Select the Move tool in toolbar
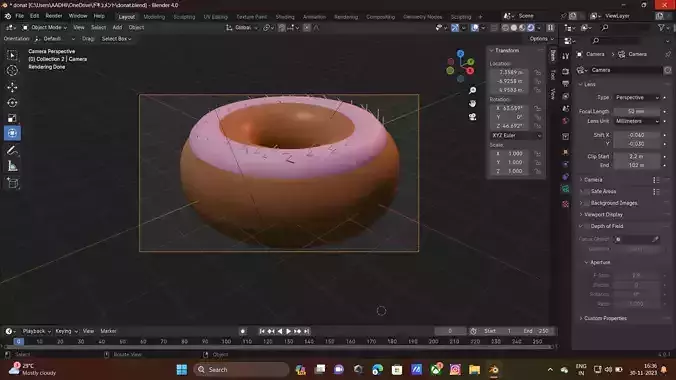Image resolution: width=676 pixels, height=380 pixels. point(12,87)
